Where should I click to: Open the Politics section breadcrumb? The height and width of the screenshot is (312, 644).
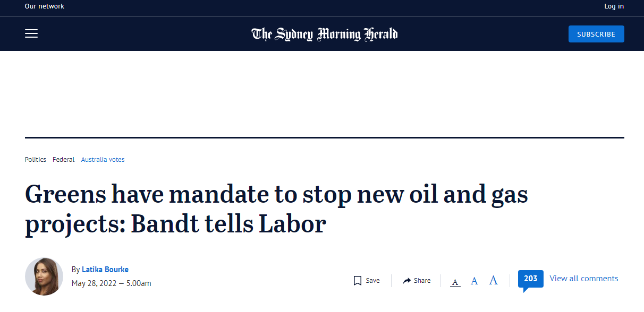pos(36,160)
